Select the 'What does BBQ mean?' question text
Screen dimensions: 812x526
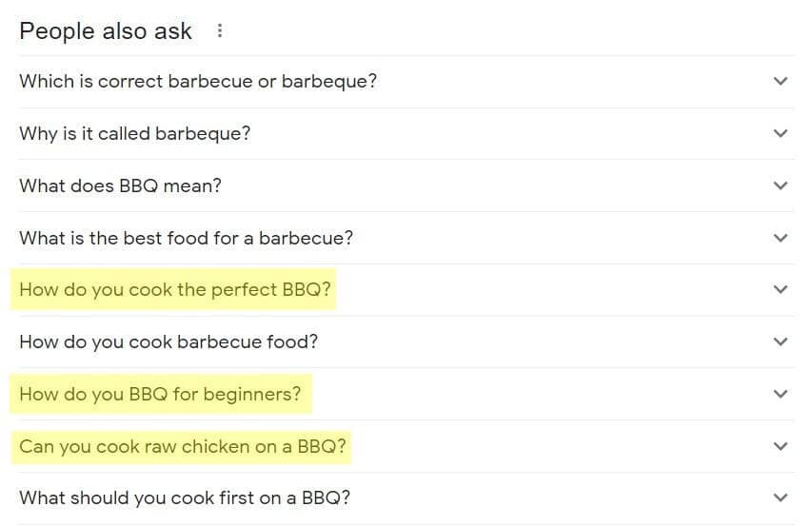(120, 185)
